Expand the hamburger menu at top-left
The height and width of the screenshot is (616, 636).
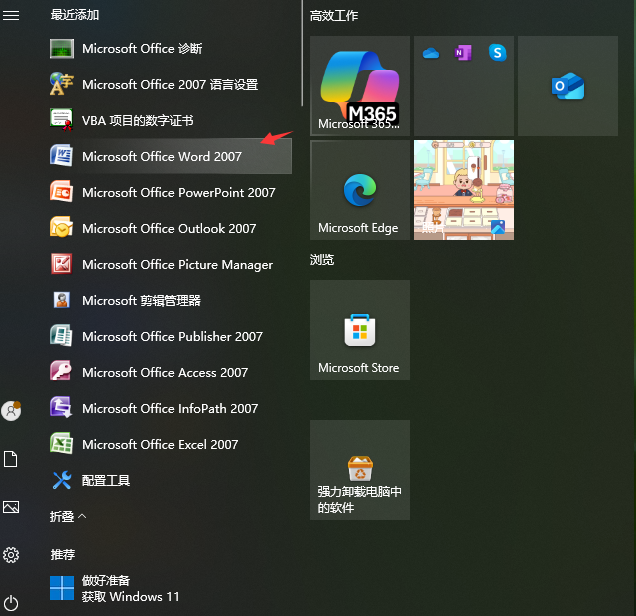12,16
